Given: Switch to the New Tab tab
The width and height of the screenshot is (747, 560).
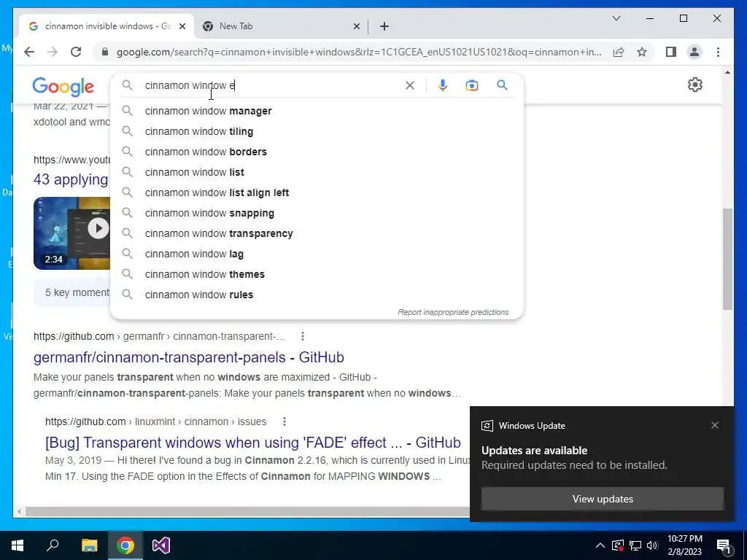Looking at the screenshot, I should click(281, 26).
